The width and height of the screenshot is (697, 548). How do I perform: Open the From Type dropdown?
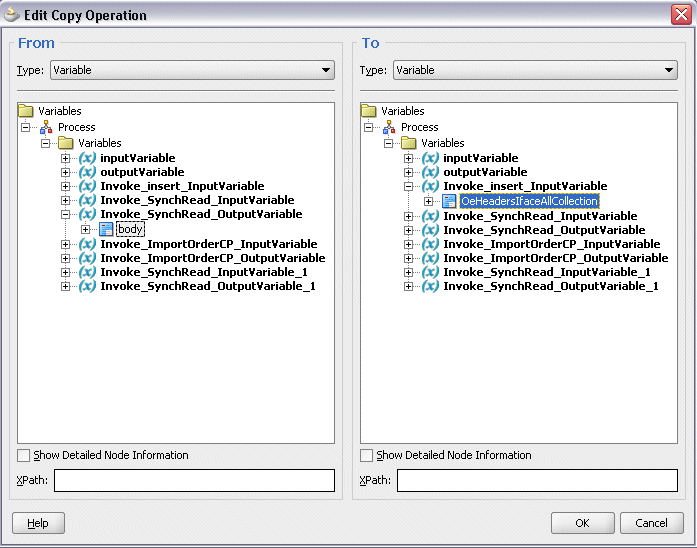192,70
